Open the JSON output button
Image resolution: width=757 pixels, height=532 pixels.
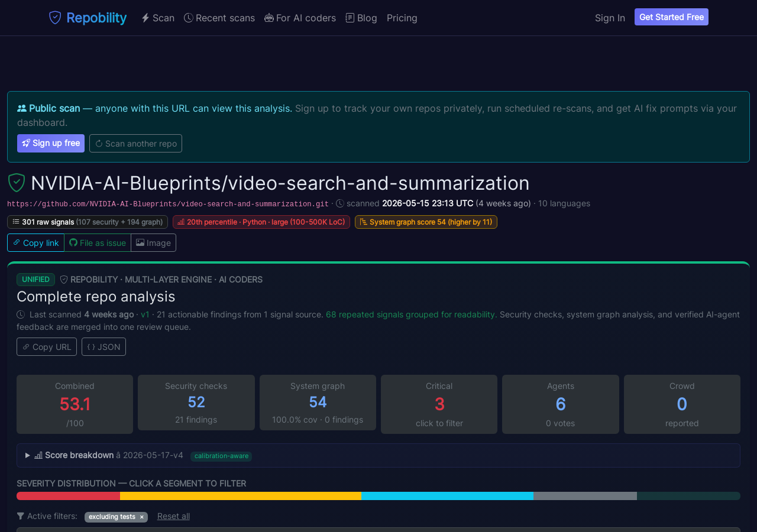(x=103, y=347)
